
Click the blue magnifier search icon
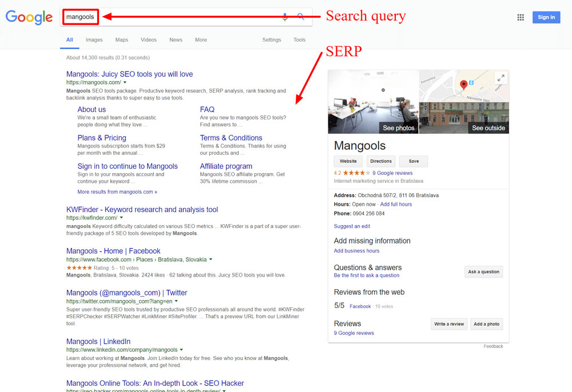pos(301,17)
